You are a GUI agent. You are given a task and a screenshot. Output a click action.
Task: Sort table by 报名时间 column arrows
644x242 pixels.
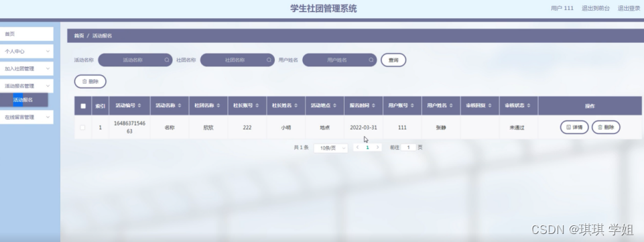pyautogui.click(x=373, y=106)
